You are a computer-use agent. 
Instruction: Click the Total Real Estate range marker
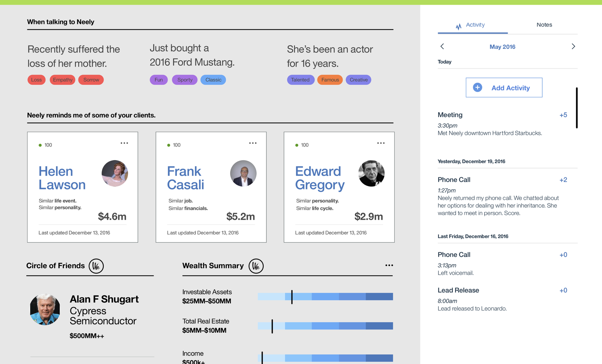[x=272, y=326]
